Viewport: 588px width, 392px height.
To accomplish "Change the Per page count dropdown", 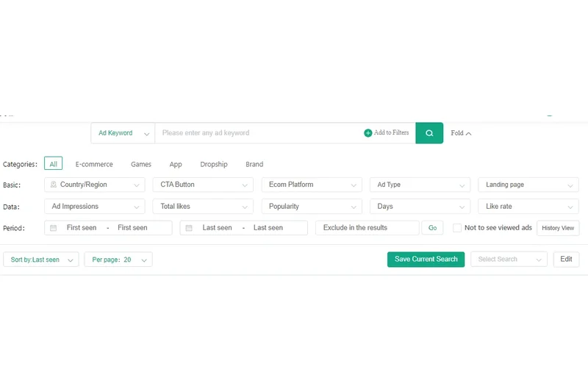I will pos(118,260).
